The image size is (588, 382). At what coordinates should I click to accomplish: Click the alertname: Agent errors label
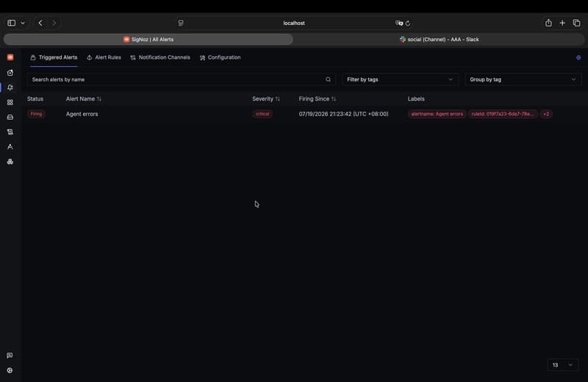tap(437, 114)
